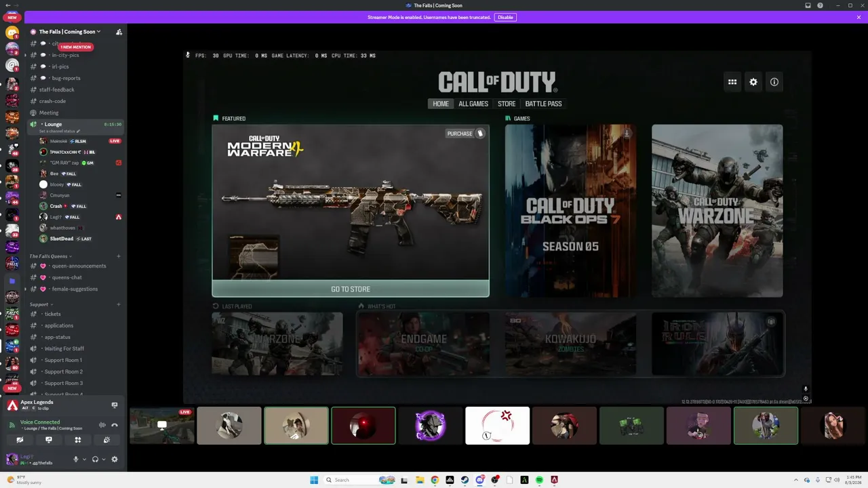Open Discord user settings gear

pos(115,460)
